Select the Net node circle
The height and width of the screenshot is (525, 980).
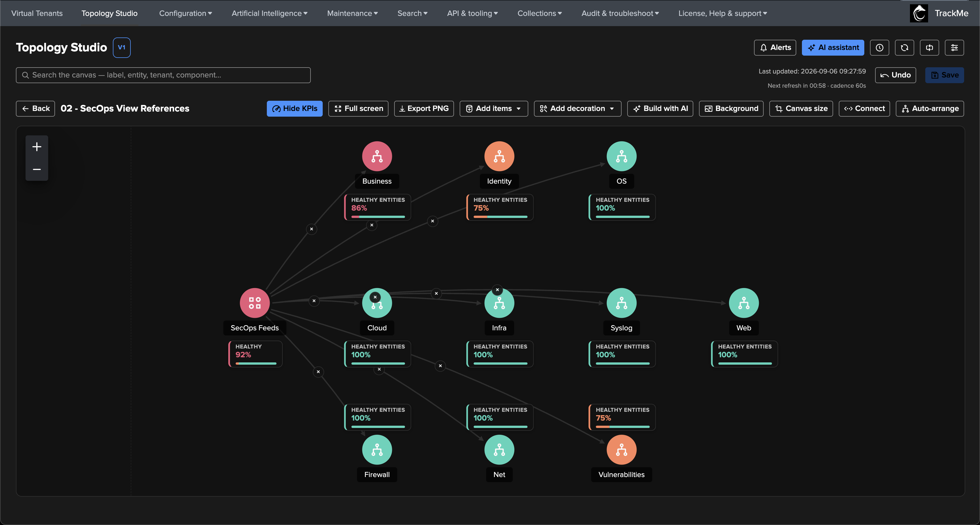click(499, 450)
